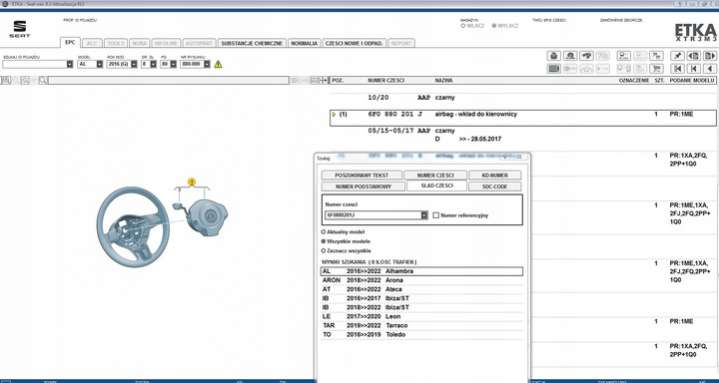The height and width of the screenshot is (383, 719).
Task: Click the single left arrow navigation icon
Action: click(710, 69)
